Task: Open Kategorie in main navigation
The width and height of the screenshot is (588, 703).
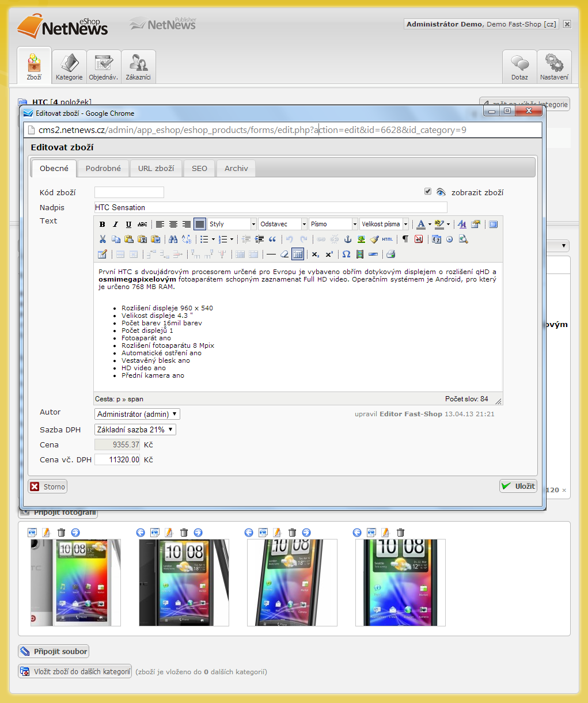Action: click(69, 67)
